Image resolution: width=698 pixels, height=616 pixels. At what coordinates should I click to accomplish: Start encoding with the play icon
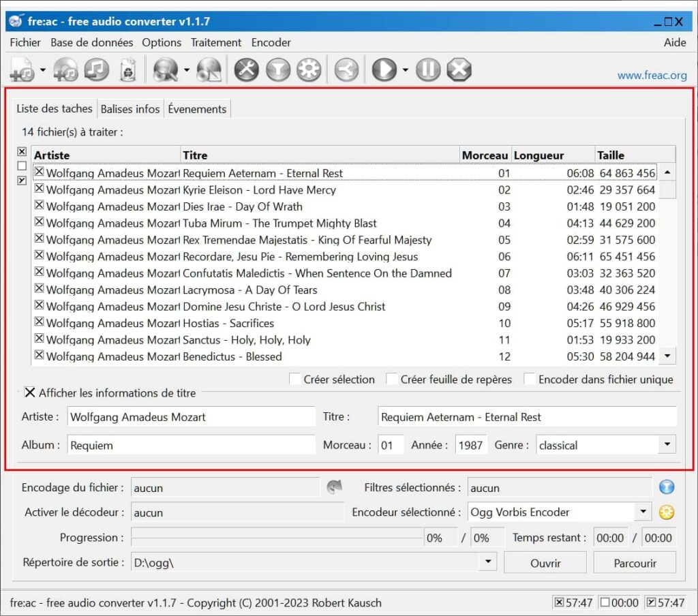tap(384, 70)
